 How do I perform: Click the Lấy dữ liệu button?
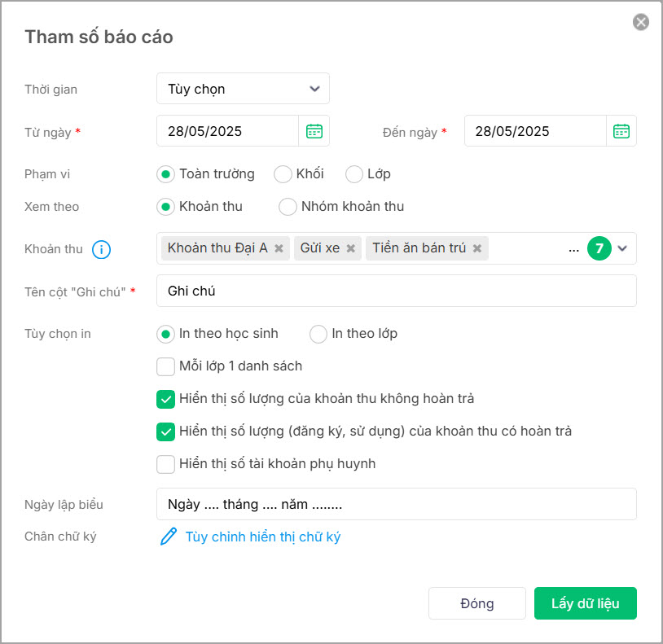(585, 603)
